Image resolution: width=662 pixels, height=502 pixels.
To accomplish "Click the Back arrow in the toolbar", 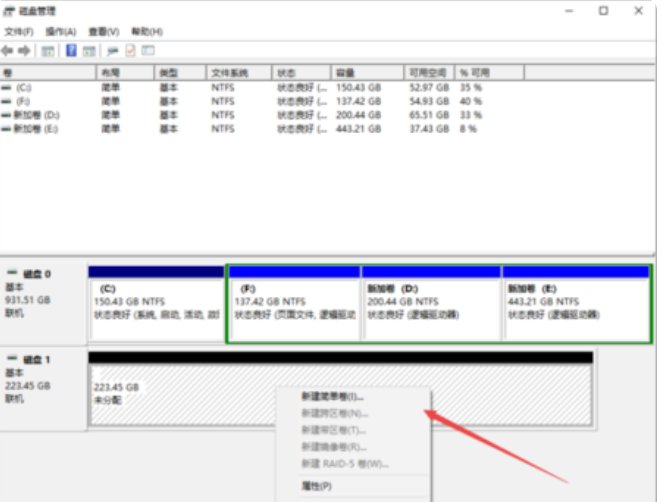I will [7, 51].
